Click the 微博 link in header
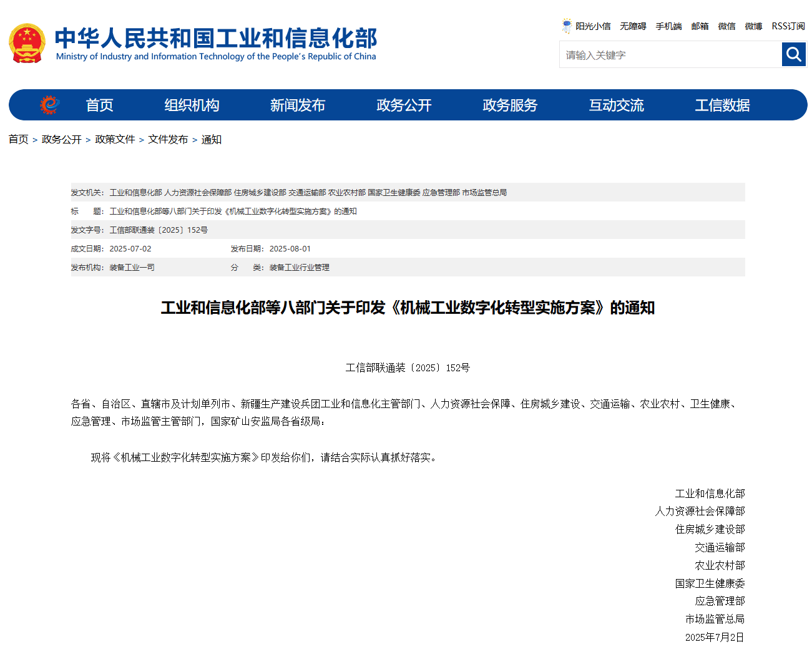 (x=753, y=26)
